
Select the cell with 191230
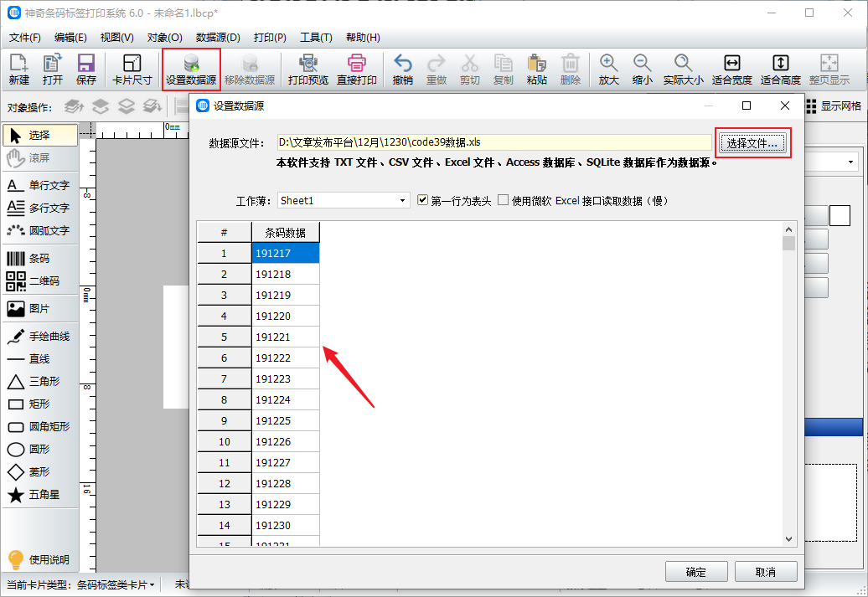286,525
